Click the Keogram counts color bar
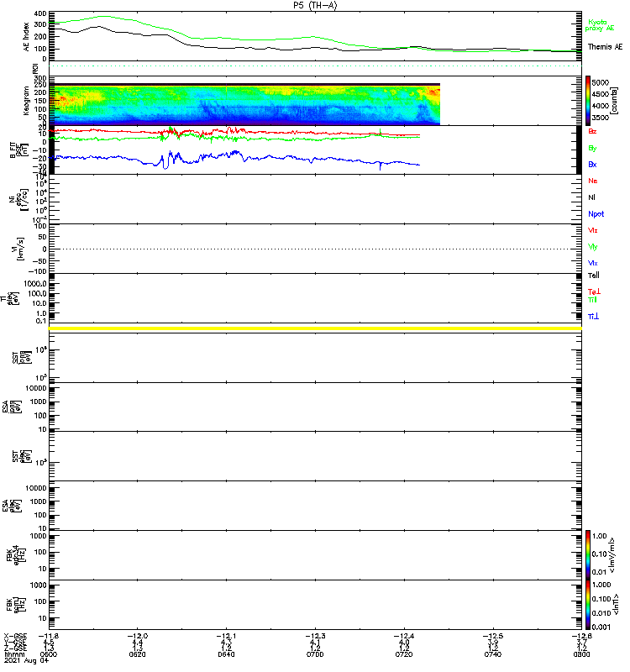 (588, 101)
